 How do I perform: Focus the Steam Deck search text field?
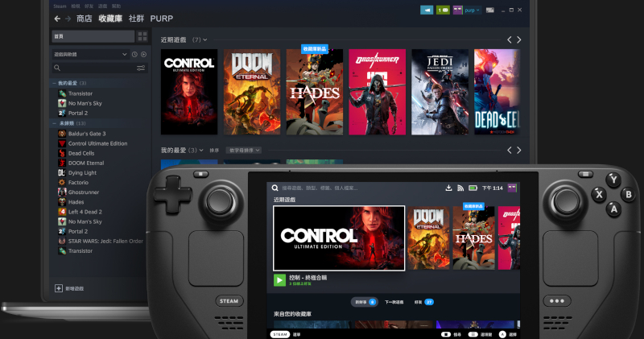pos(320,188)
